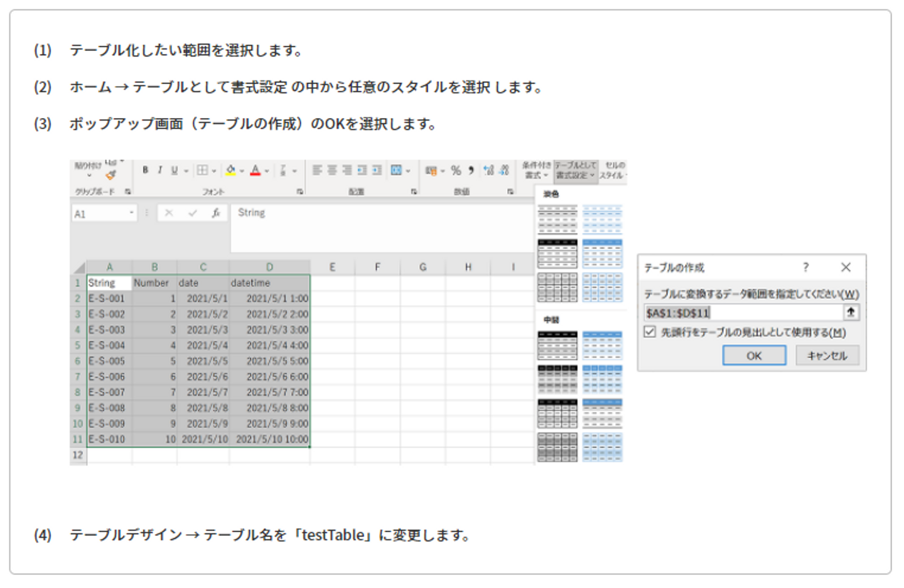Select column header D
Screen dimensions: 904x588
269,267
